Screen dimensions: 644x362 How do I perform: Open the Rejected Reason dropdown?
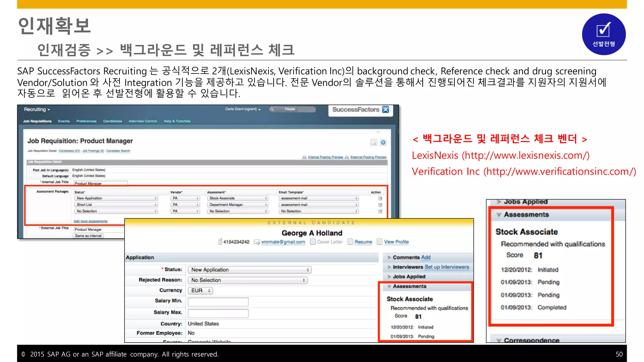click(248, 280)
